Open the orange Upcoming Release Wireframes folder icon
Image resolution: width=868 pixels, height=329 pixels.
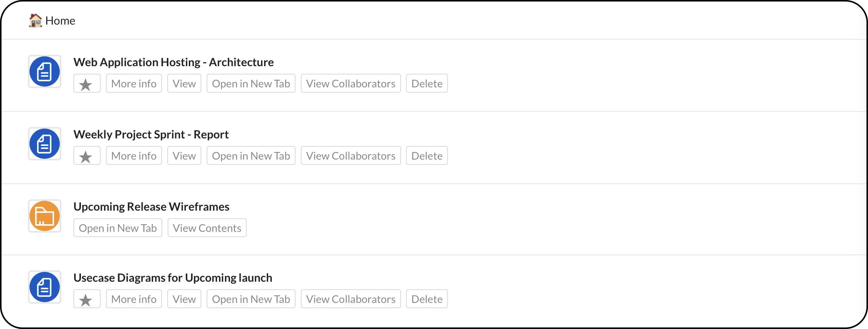click(45, 216)
